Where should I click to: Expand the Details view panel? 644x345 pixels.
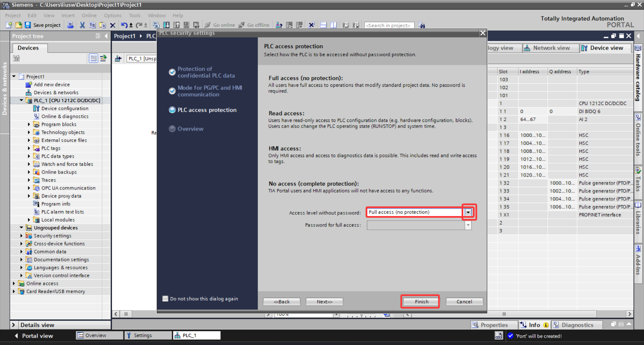[x=13, y=325]
